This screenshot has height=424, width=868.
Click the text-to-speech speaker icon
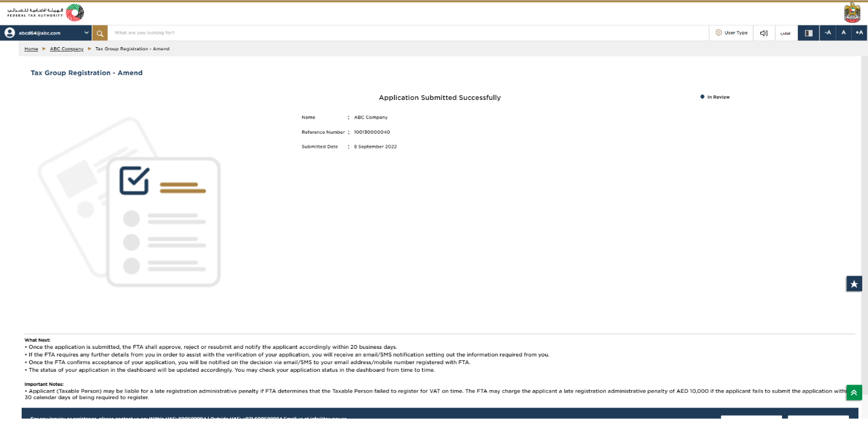[x=764, y=32]
